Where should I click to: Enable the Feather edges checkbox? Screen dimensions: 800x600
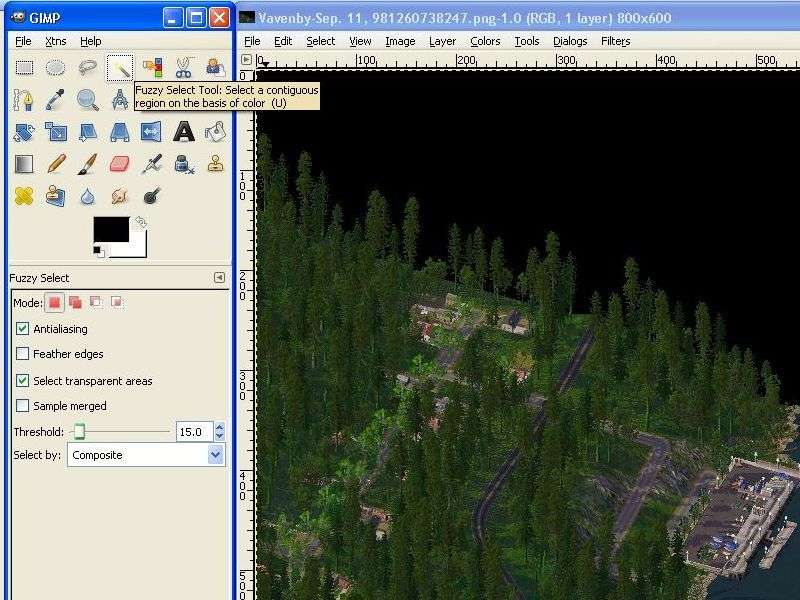(22, 354)
